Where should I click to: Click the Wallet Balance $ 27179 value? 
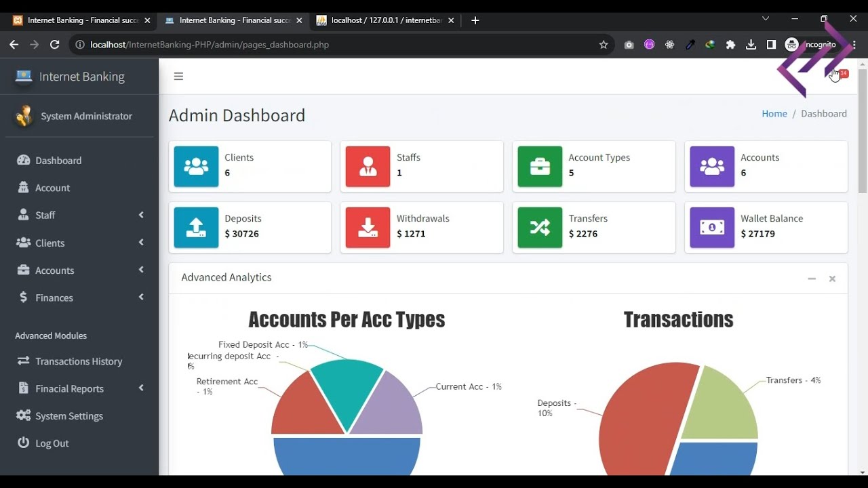pyautogui.click(x=758, y=234)
